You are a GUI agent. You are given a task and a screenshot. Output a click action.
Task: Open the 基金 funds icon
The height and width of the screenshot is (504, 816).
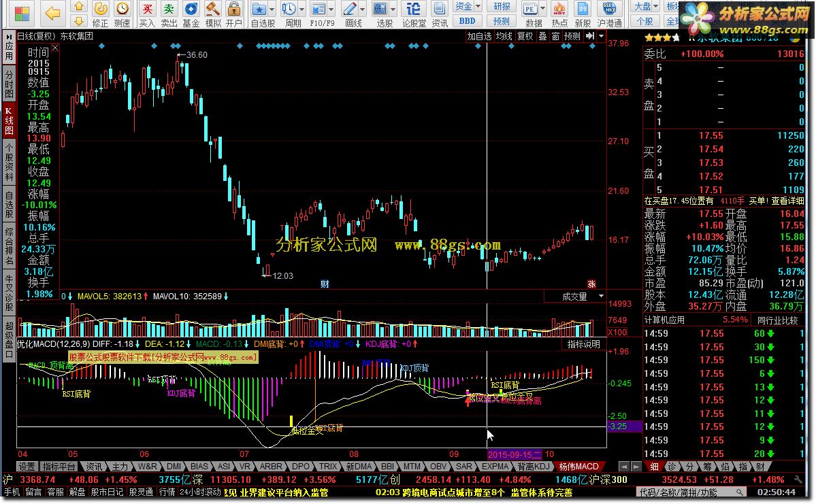(x=191, y=14)
